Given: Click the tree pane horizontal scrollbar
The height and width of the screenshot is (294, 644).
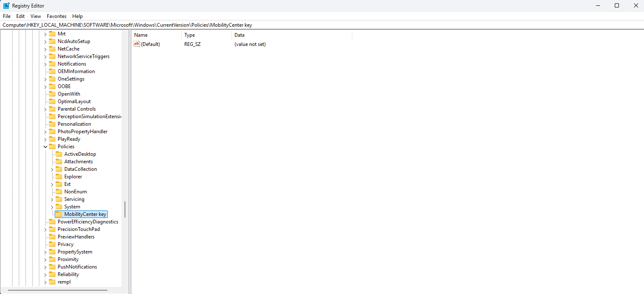Looking at the screenshot, I should click(57, 290).
